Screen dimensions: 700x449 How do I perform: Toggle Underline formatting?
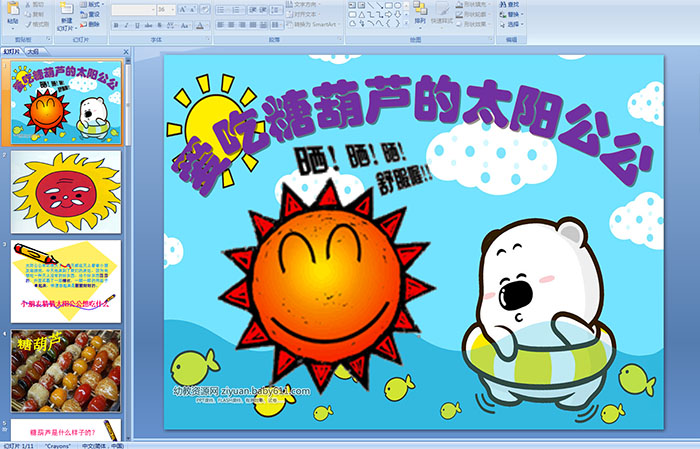point(137,25)
